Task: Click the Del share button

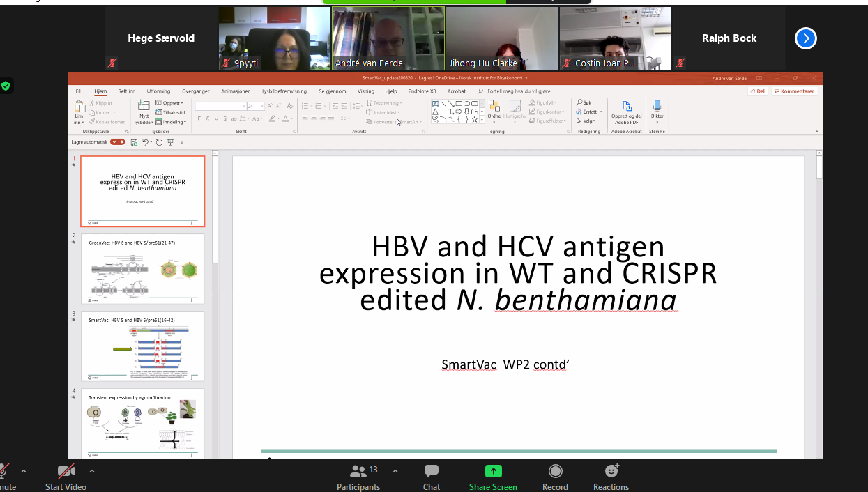Action: (757, 91)
